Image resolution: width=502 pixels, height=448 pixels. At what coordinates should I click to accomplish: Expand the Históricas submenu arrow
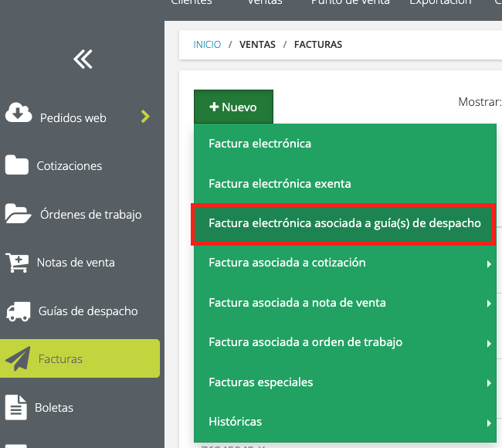tap(489, 423)
